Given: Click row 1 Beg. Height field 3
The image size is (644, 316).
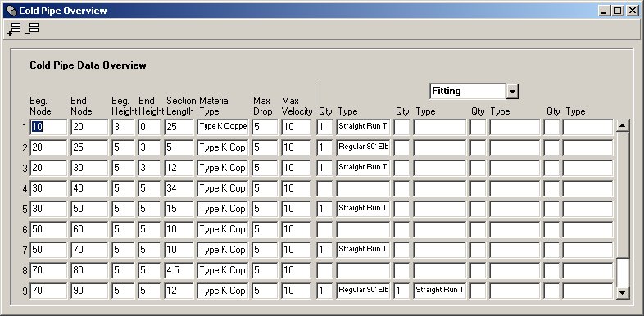Looking at the screenshot, I should pyautogui.click(x=123, y=127).
